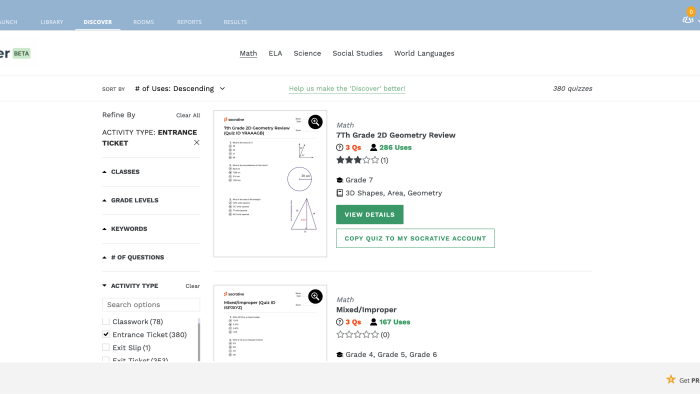Check the Classwork (78) option
The image size is (700, 394).
pos(106,321)
